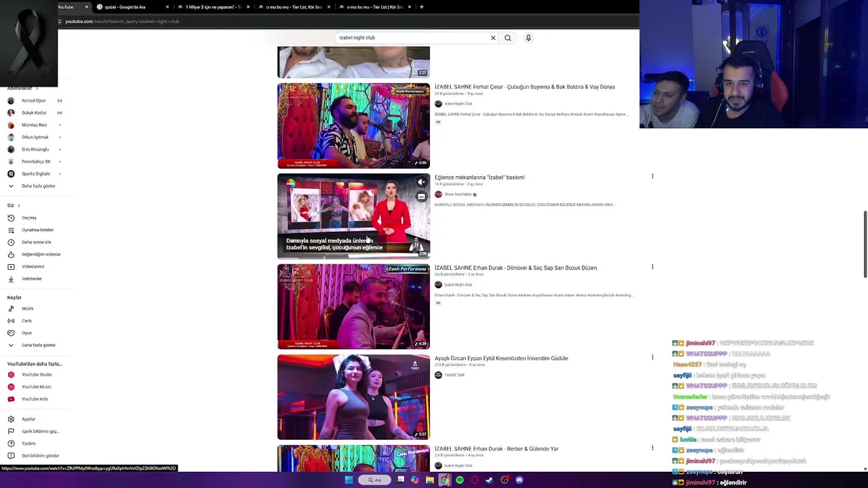
Task: Open Oyun gaming section
Action: point(26,333)
